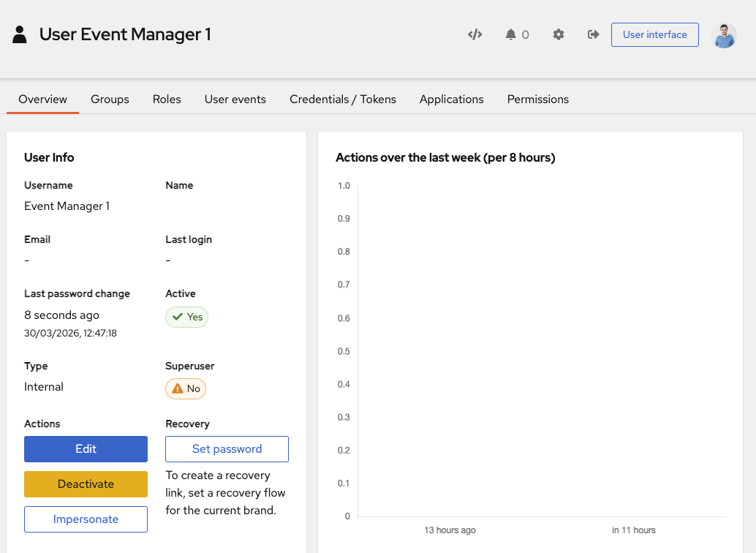Click the logout arrow icon

click(594, 34)
